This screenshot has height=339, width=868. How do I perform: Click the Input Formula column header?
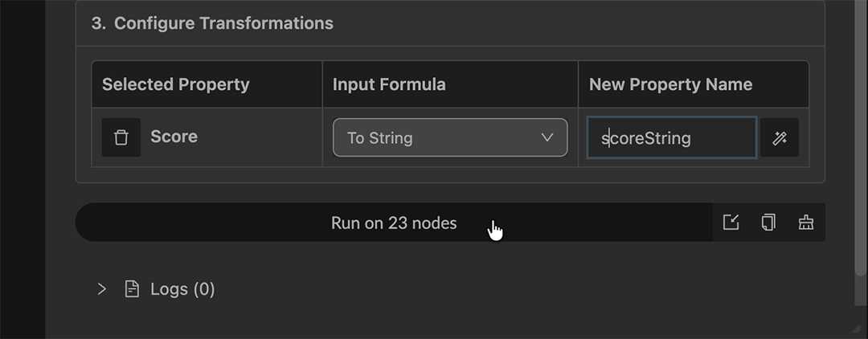[x=389, y=84]
